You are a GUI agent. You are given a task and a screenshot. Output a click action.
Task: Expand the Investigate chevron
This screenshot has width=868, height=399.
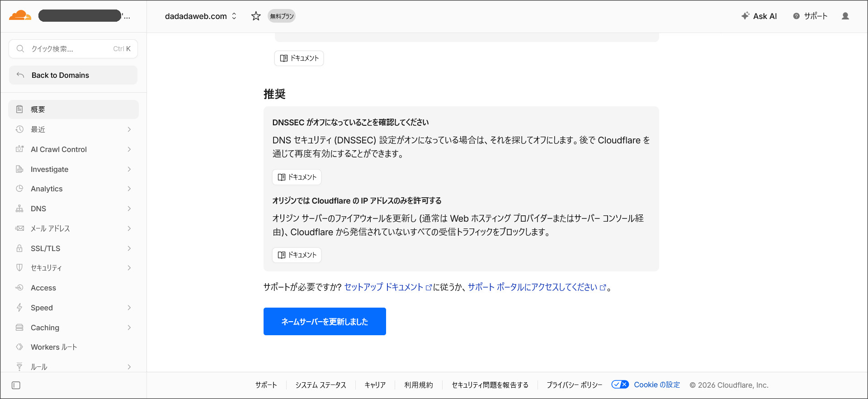(129, 169)
